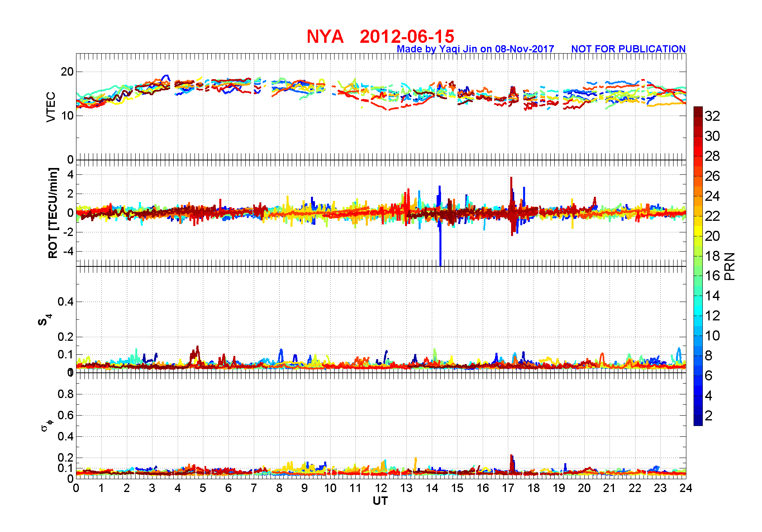762x532 pixels.
Task: Click x-axis tick label 24
Action: pyautogui.click(x=686, y=488)
